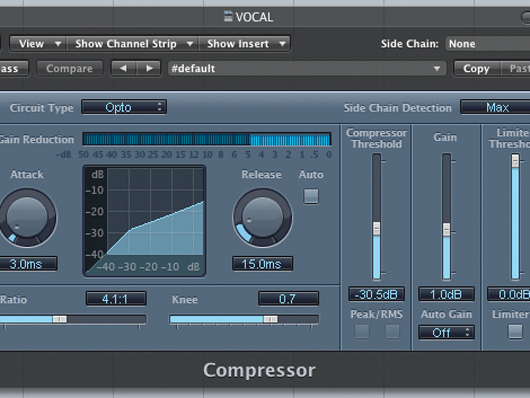Open the Show Insert menu

pos(244,44)
